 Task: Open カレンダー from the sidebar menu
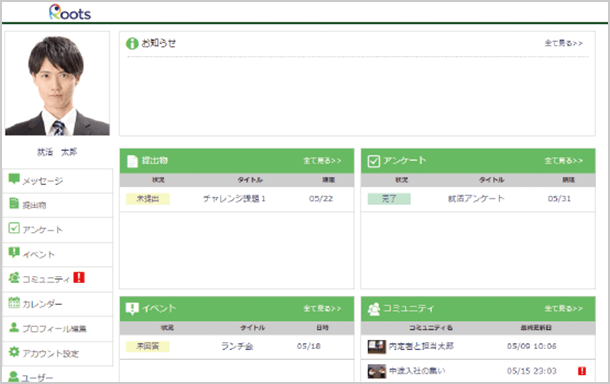pos(58,304)
